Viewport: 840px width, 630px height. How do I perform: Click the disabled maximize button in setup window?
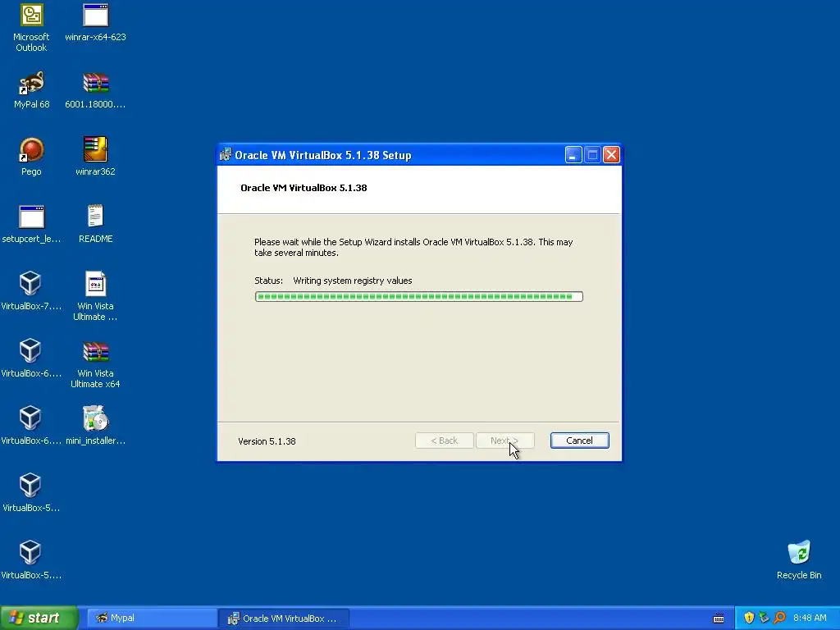(x=592, y=155)
